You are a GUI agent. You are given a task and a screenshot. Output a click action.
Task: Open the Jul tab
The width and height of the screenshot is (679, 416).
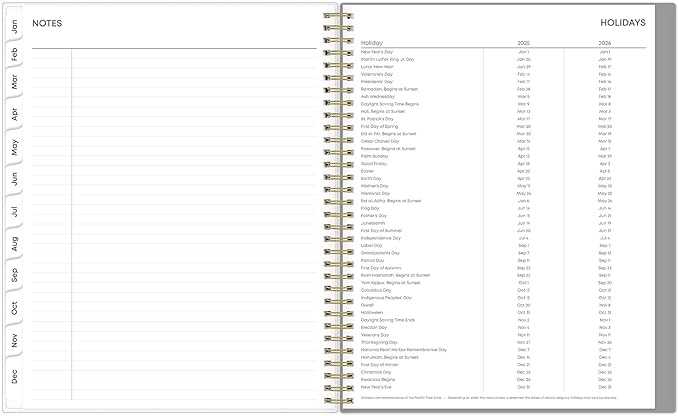pos(14,212)
